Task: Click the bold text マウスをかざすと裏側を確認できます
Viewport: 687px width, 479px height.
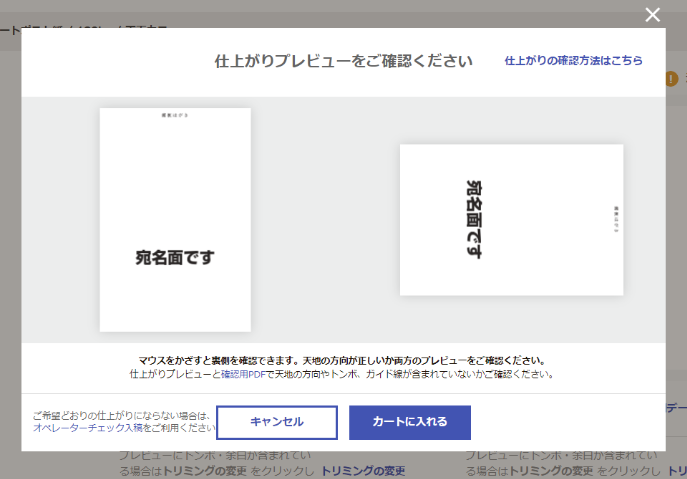Action: (220, 361)
